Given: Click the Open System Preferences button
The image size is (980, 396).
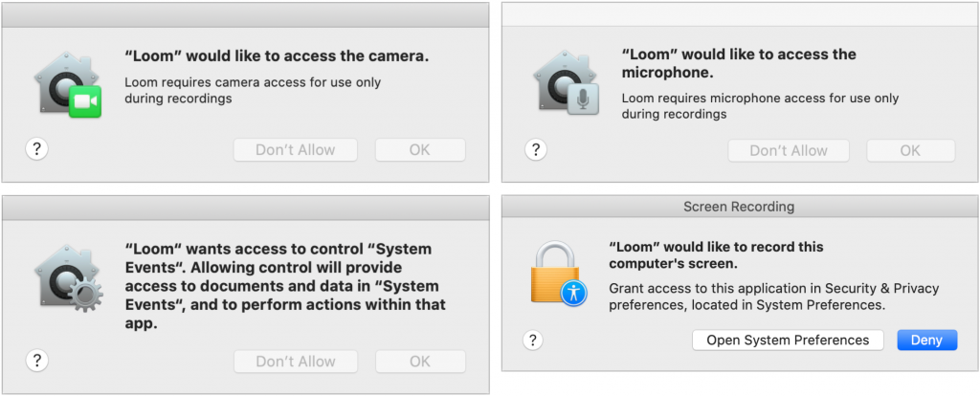Looking at the screenshot, I should click(788, 341).
